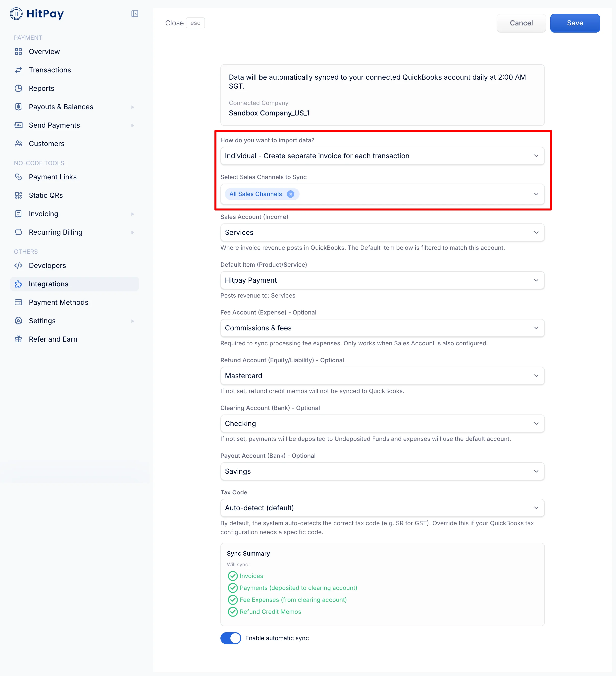
Task: Expand Recurring Billing submenu arrow
Action: coord(133,232)
